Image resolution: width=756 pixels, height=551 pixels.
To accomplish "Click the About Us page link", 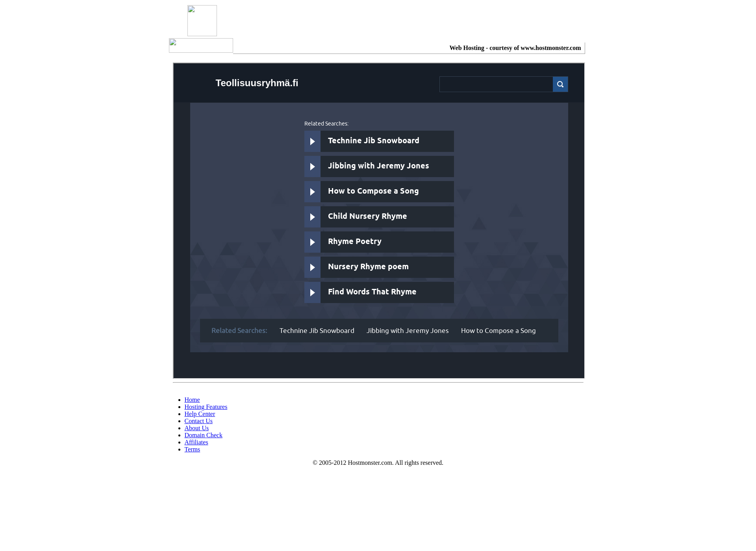I will pyautogui.click(x=196, y=428).
